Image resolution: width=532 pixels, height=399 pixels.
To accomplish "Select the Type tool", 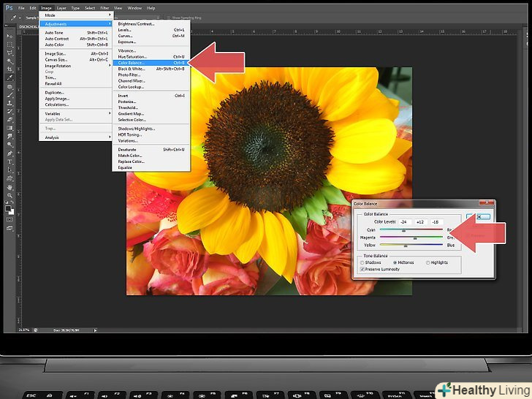I will coord(9,161).
